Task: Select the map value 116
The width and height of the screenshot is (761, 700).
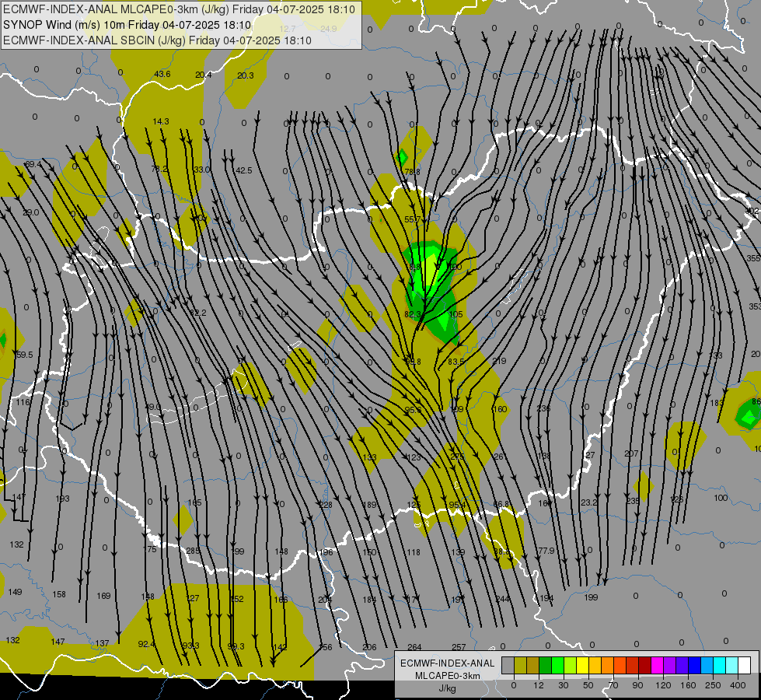Action: (23, 402)
